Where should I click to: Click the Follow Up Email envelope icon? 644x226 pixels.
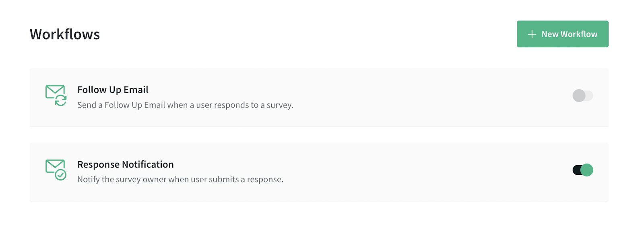click(56, 95)
